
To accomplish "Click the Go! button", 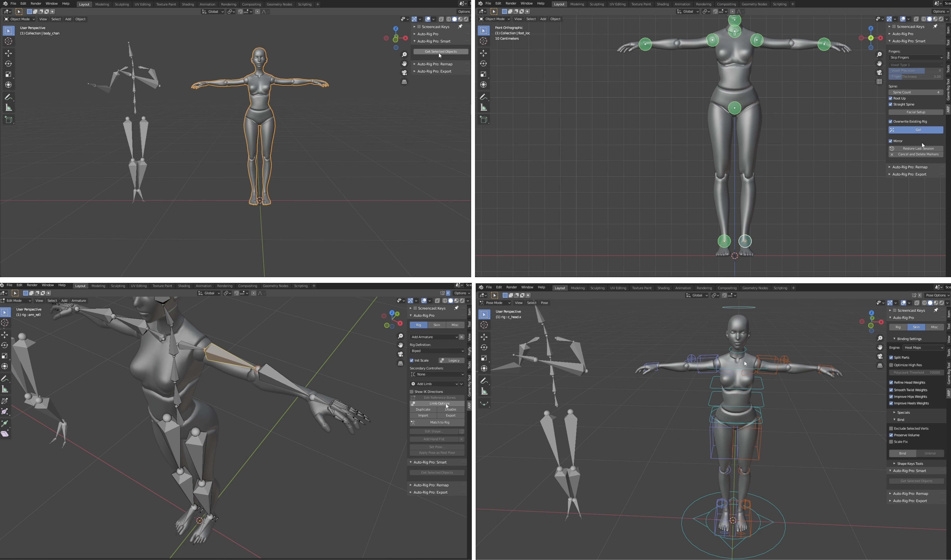I will tap(916, 130).
